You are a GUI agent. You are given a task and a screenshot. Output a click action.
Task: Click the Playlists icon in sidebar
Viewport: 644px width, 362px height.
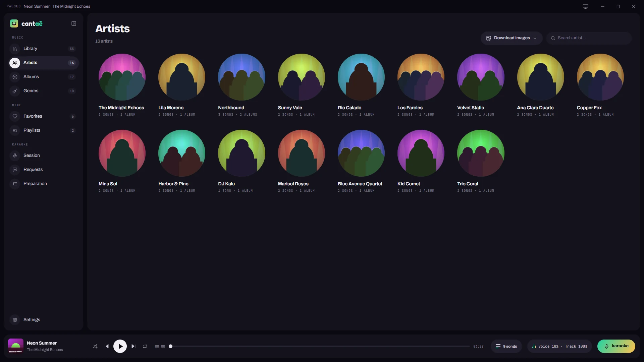point(15,130)
